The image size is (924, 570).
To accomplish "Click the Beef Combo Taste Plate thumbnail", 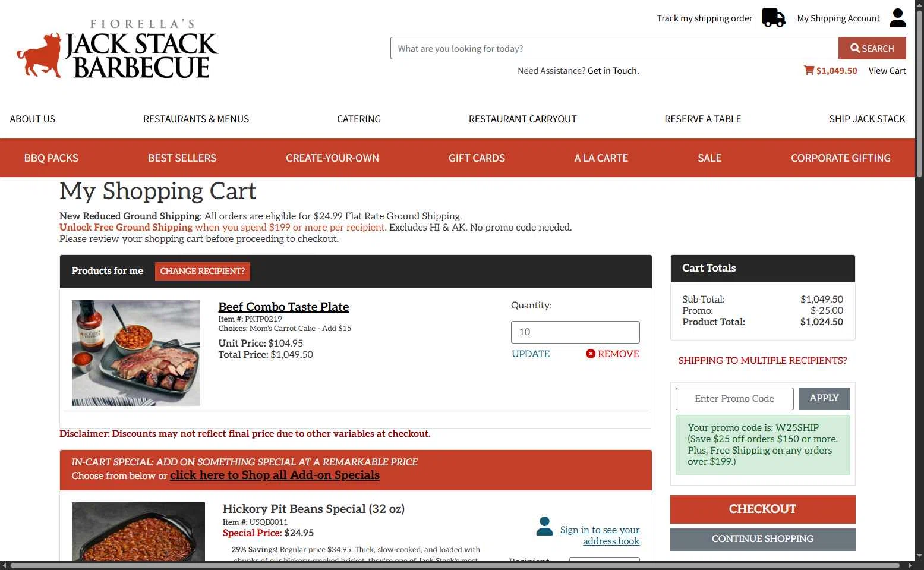I will click(136, 353).
